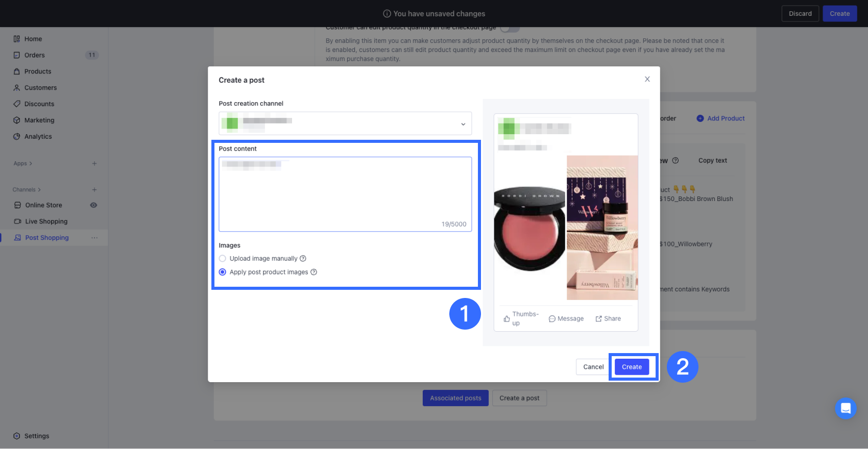Open Discounts menu item

pyautogui.click(x=39, y=104)
